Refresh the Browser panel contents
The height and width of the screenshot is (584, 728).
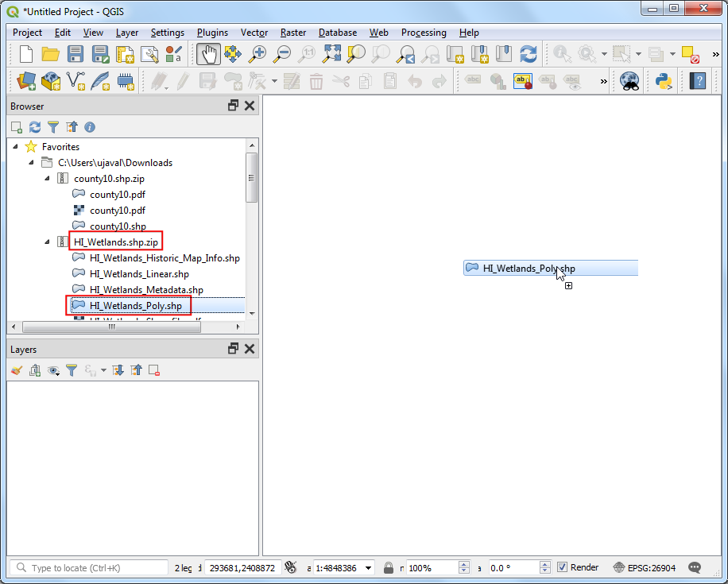point(34,127)
